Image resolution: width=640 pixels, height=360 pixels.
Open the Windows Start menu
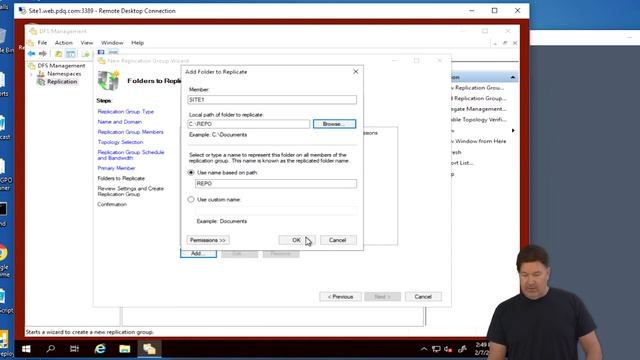pos(26,349)
